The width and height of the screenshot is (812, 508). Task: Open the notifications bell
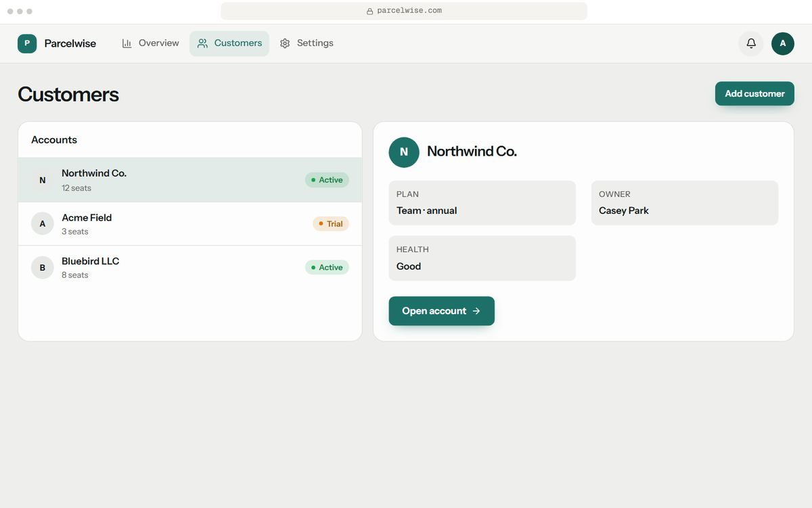[751, 43]
